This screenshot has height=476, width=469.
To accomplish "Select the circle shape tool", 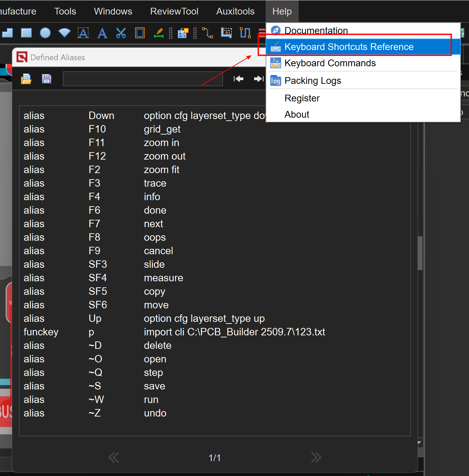I will click(45, 33).
